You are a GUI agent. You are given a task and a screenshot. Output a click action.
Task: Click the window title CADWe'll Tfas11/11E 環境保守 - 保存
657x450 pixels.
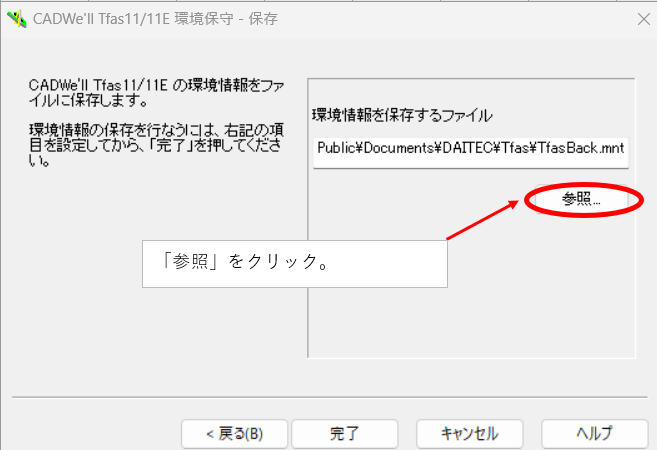pyautogui.click(x=155, y=19)
